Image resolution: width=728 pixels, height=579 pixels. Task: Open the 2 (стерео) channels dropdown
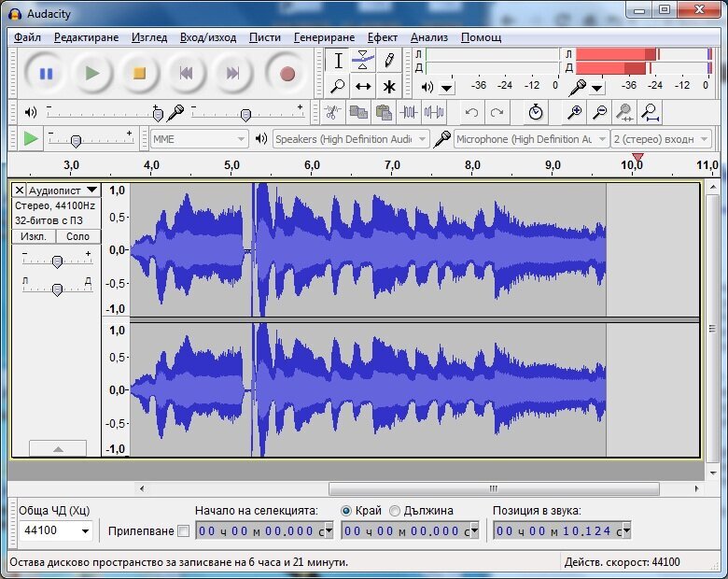(661, 139)
